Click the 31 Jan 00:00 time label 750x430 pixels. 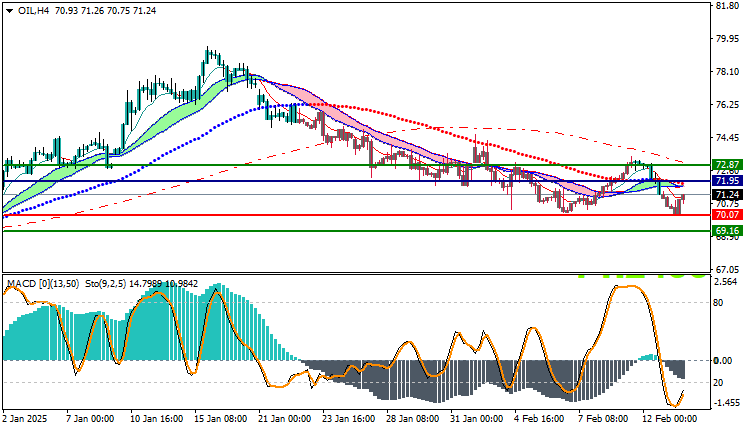477,419
